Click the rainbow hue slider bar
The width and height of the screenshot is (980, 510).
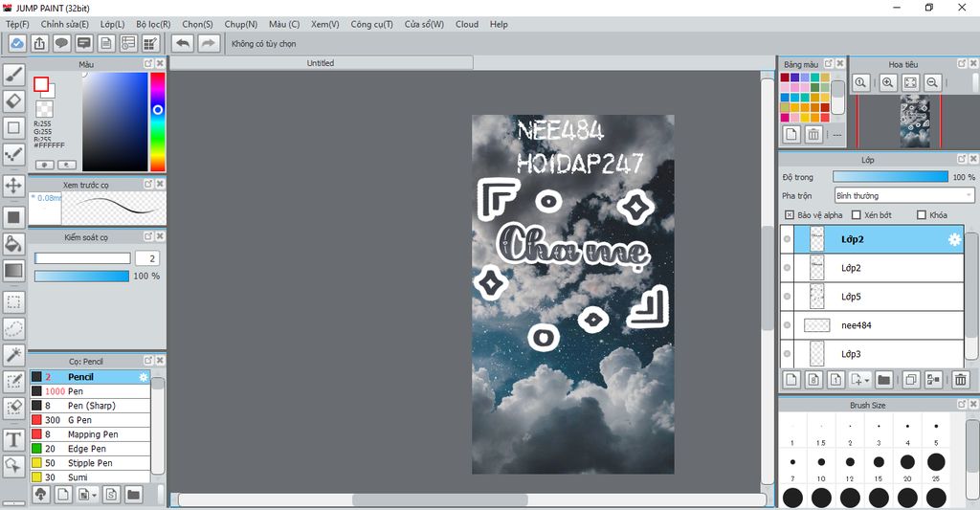click(x=158, y=122)
